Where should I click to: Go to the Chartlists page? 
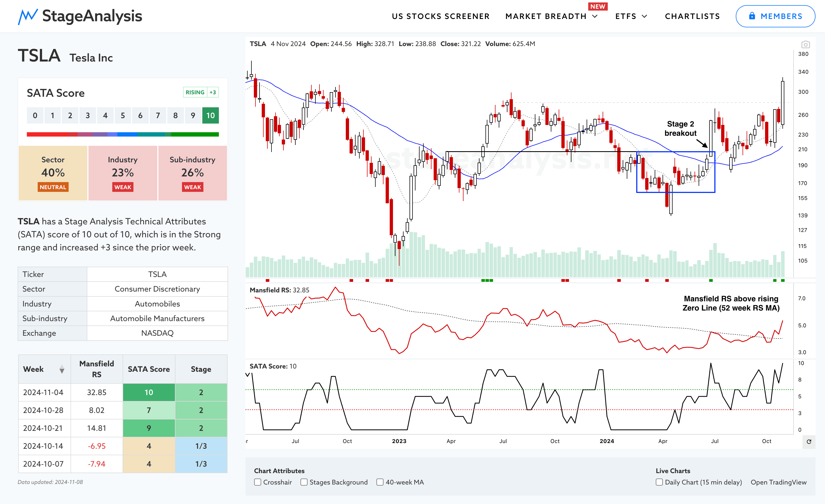[x=692, y=16]
